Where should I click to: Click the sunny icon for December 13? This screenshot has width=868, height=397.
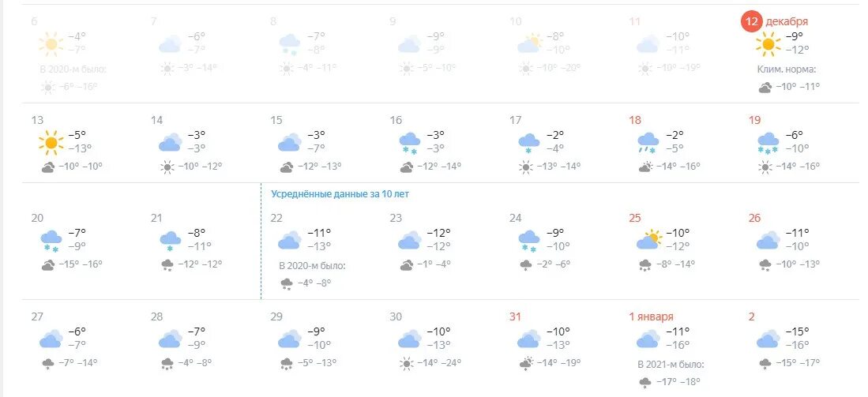coord(51,142)
